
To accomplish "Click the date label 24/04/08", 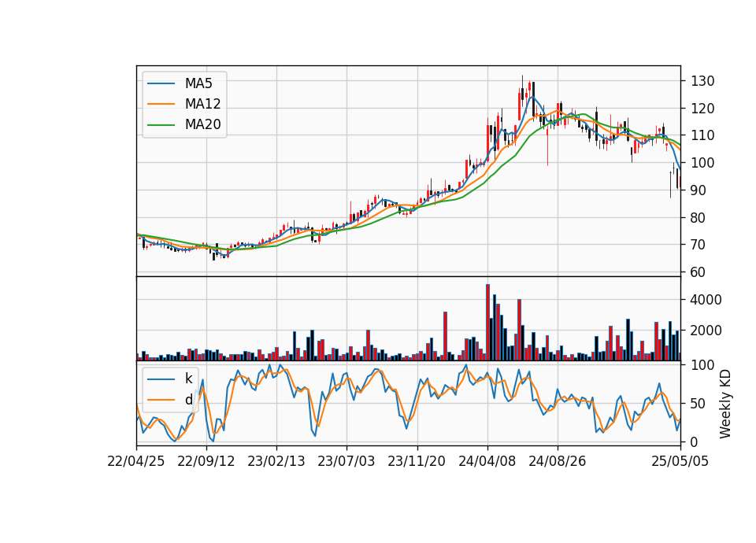I will coord(487,461).
